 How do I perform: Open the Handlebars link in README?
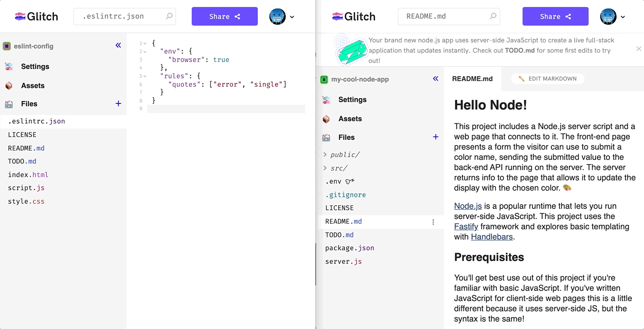492,237
